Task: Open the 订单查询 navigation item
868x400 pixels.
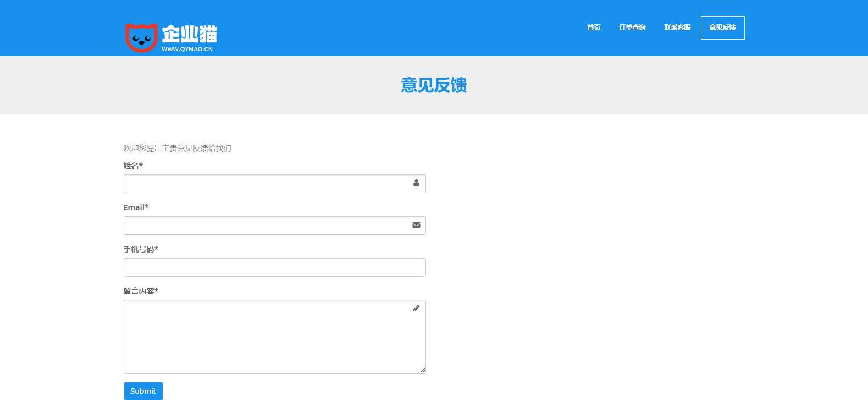Action: [632, 28]
